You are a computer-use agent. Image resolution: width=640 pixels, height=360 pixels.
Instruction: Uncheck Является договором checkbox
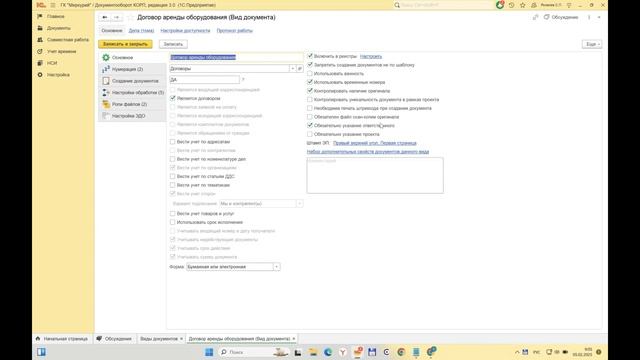point(173,98)
